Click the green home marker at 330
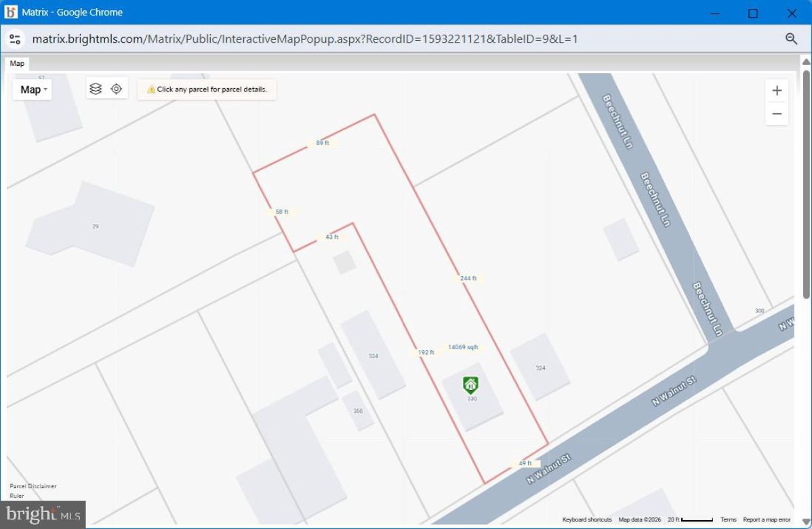The width and height of the screenshot is (812, 529). point(470,385)
